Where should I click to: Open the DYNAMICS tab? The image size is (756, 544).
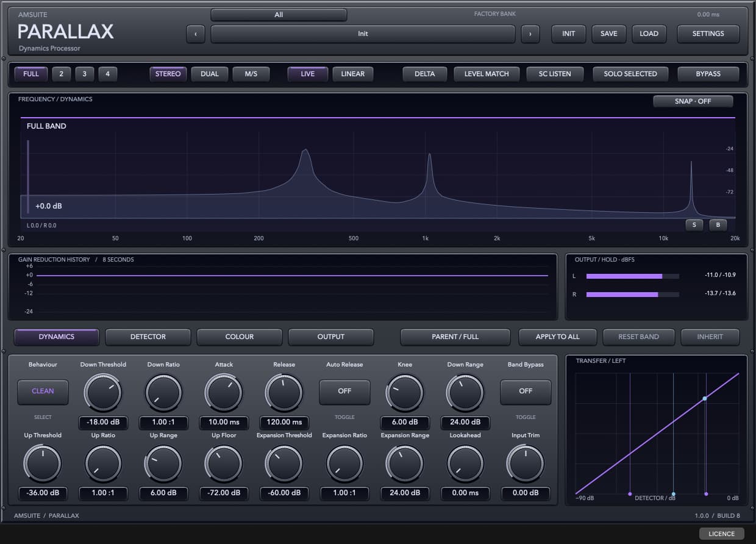point(57,337)
